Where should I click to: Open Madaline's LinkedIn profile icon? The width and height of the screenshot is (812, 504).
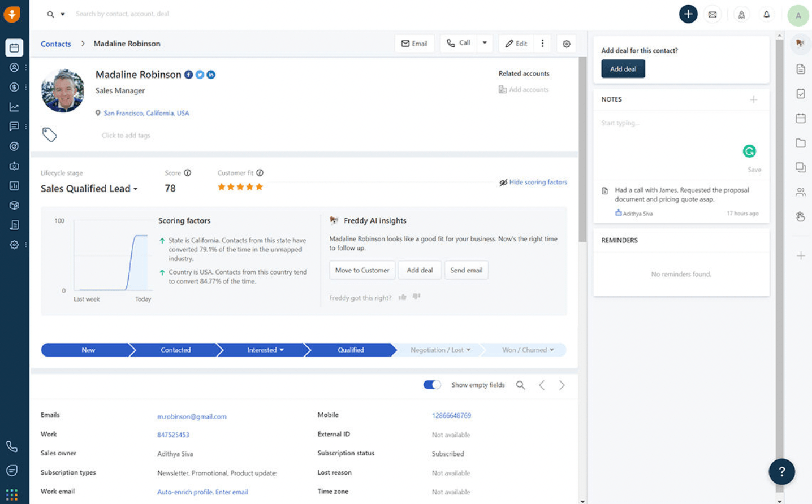coord(211,74)
